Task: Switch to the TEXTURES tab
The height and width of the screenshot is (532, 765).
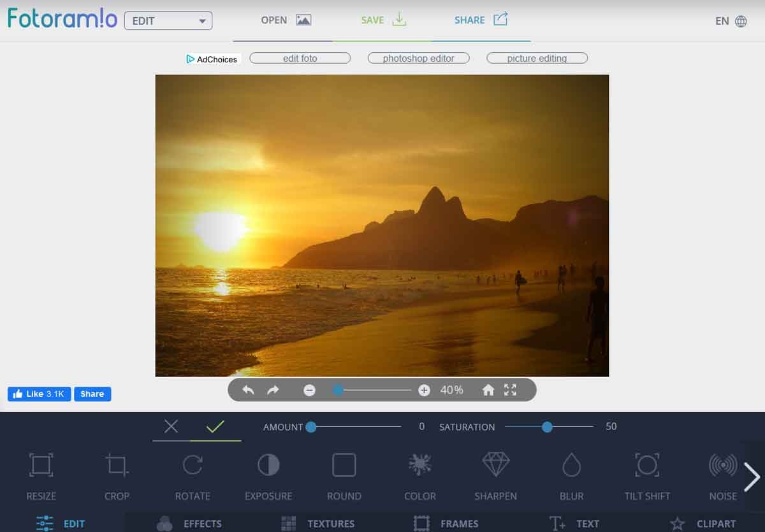Action: pyautogui.click(x=318, y=524)
